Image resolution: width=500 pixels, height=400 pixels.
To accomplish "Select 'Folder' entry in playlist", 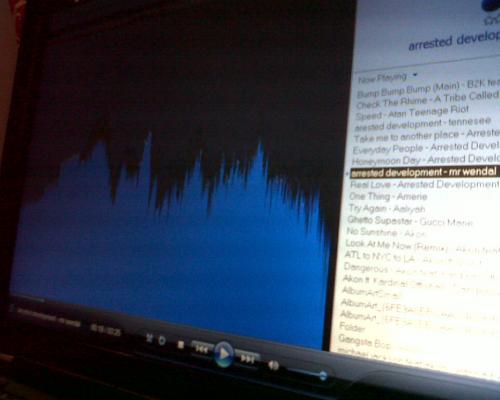I will [352, 327].
